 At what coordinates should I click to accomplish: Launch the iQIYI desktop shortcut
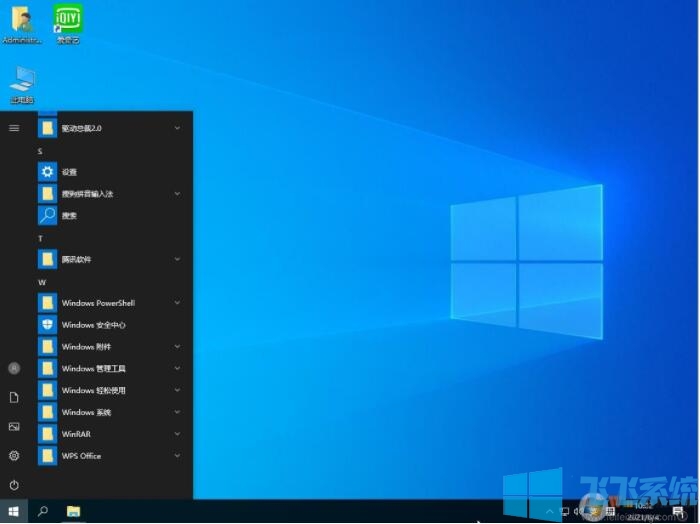[68, 23]
